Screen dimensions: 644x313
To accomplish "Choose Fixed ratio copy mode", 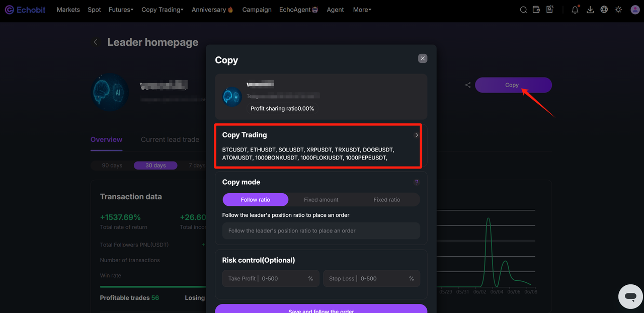I will pyautogui.click(x=387, y=200).
